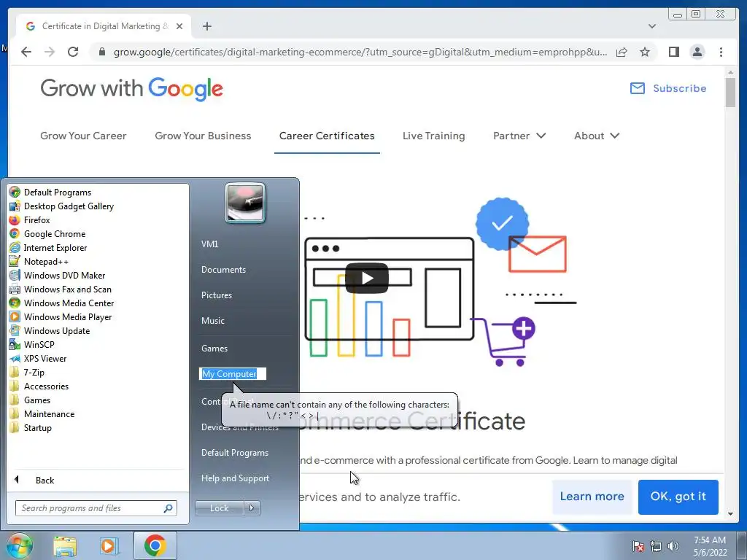Image resolution: width=747 pixels, height=560 pixels.
Task: Open Chrome tab search dropdown
Action: click(651, 26)
